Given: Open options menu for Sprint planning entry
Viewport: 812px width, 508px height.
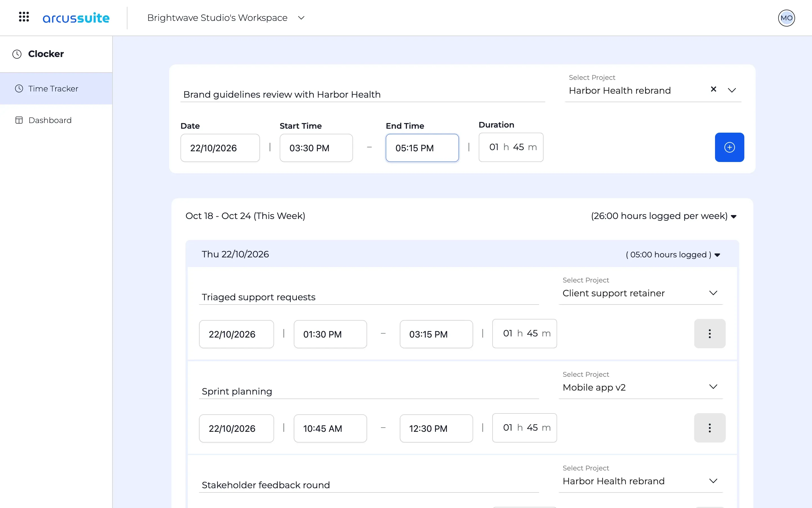Looking at the screenshot, I should (x=709, y=428).
